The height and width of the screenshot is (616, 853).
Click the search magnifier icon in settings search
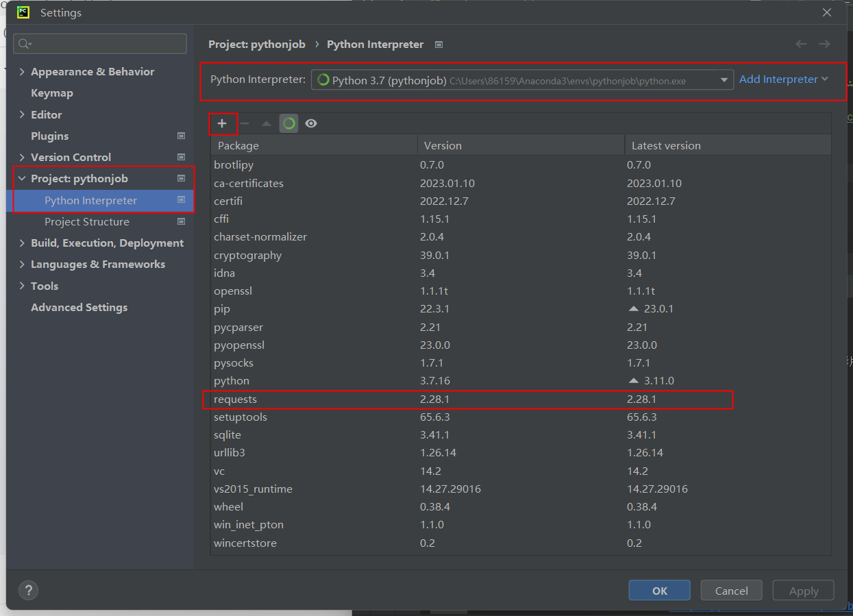24,44
